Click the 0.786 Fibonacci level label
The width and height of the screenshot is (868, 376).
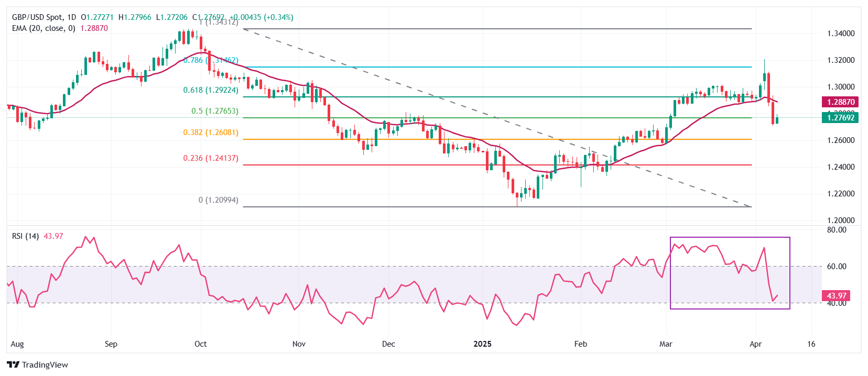210,60
